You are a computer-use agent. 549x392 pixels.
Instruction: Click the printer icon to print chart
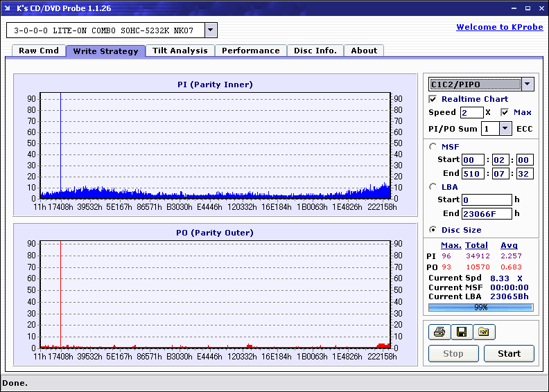pyautogui.click(x=439, y=332)
